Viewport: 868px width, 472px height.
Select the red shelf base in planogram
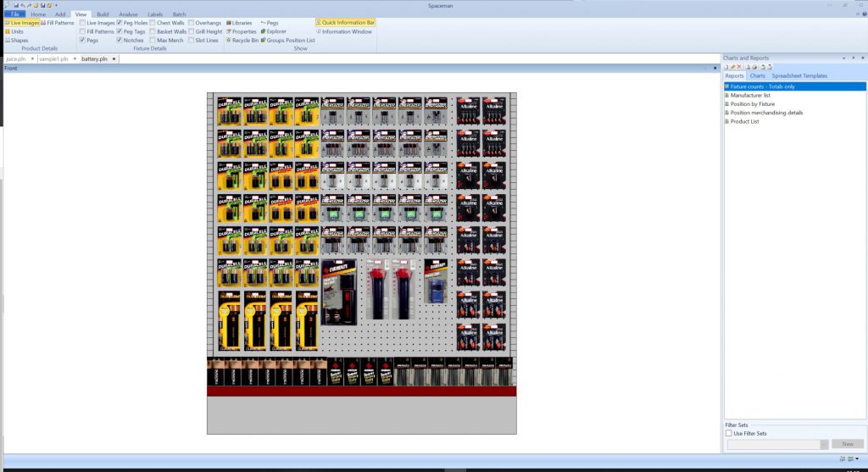(361, 391)
